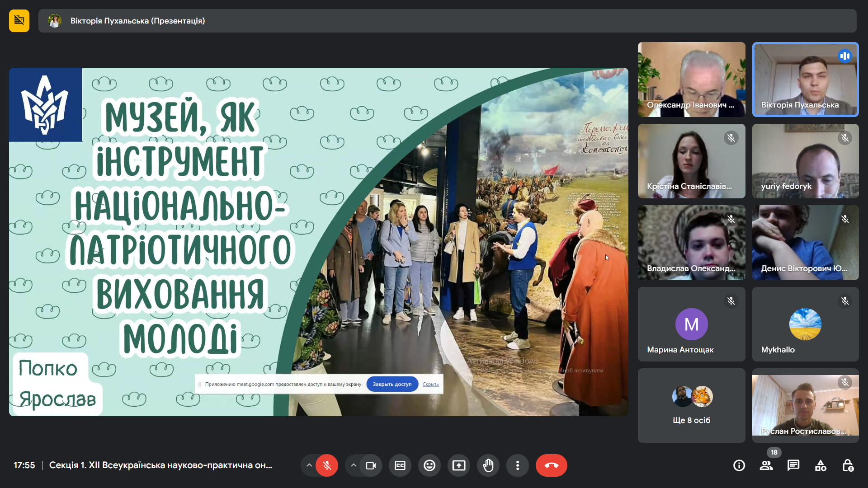Expand the microphone audio settings arrow
Viewport: 868px width, 488px height.
pos(309,465)
